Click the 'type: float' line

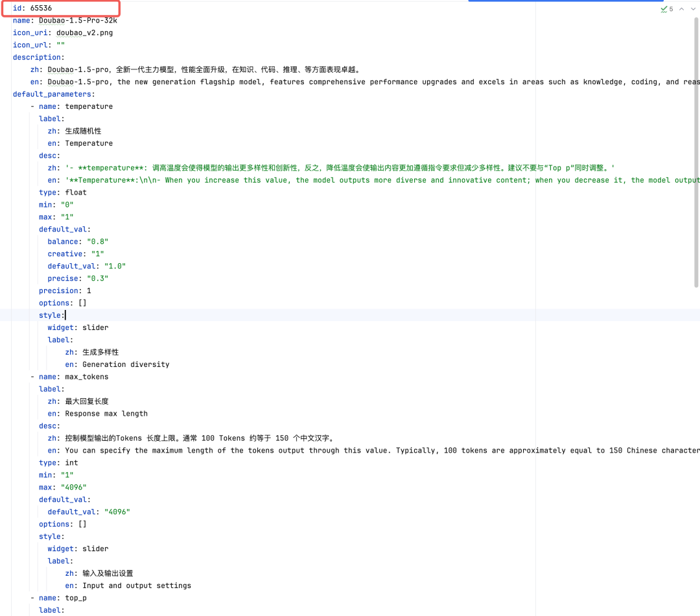pos(63,193)
